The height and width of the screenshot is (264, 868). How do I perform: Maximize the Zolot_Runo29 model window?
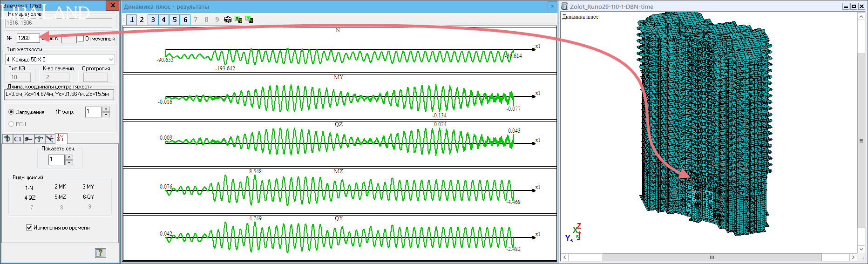point(854,6)
